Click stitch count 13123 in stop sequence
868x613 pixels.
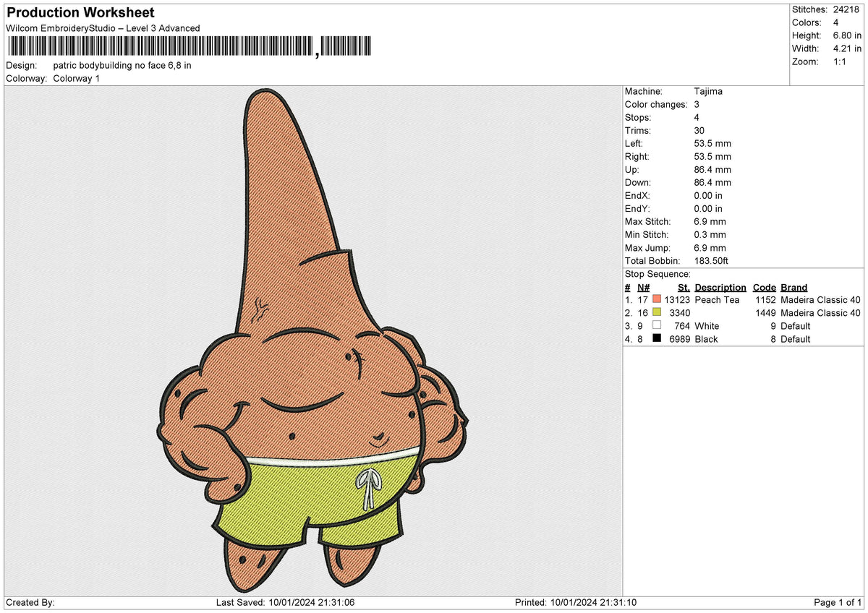(677, 299)
